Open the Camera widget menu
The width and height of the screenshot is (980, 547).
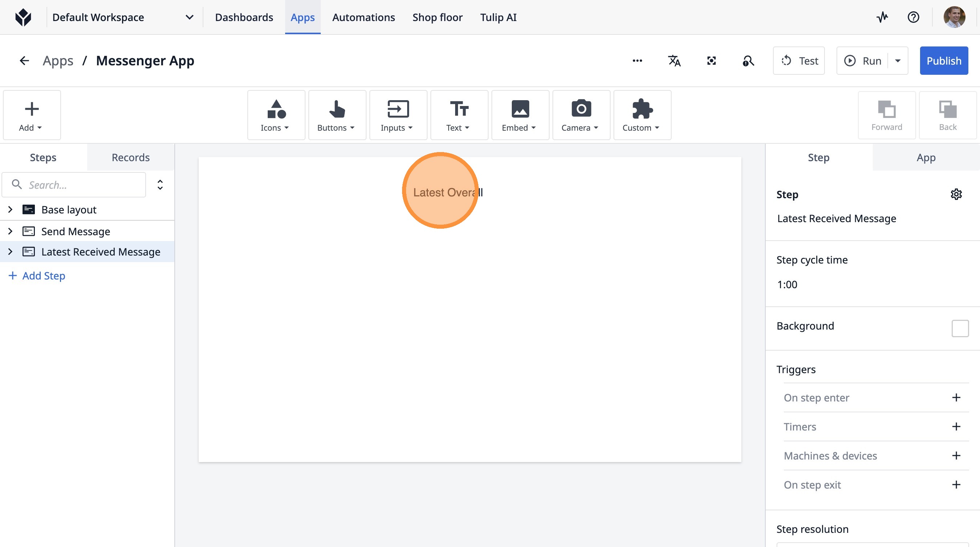coord(581,115)
